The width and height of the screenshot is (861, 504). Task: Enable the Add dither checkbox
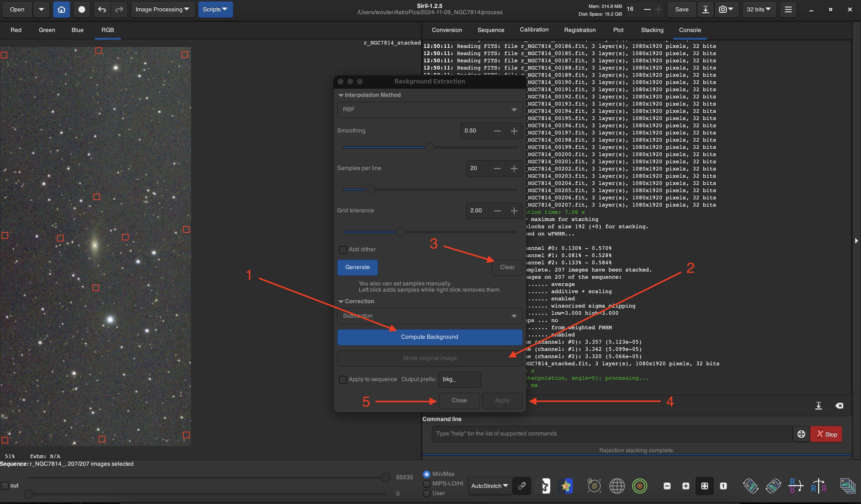tap(343, 249)
